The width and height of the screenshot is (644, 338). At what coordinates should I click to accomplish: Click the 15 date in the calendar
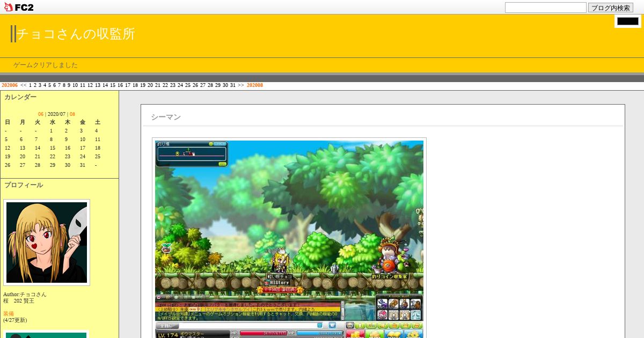coord(53,148)
